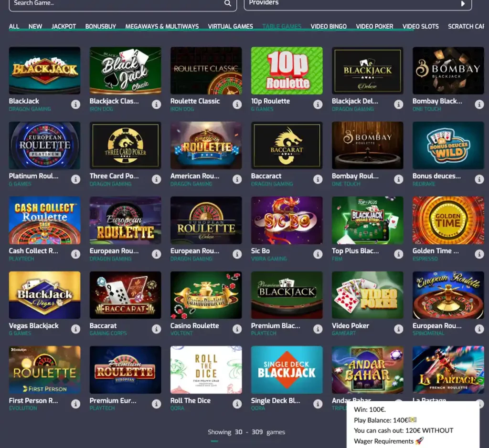
Task: Open info for Roulette Classic game
Action: pyautogui.click(x=237, y=104)
